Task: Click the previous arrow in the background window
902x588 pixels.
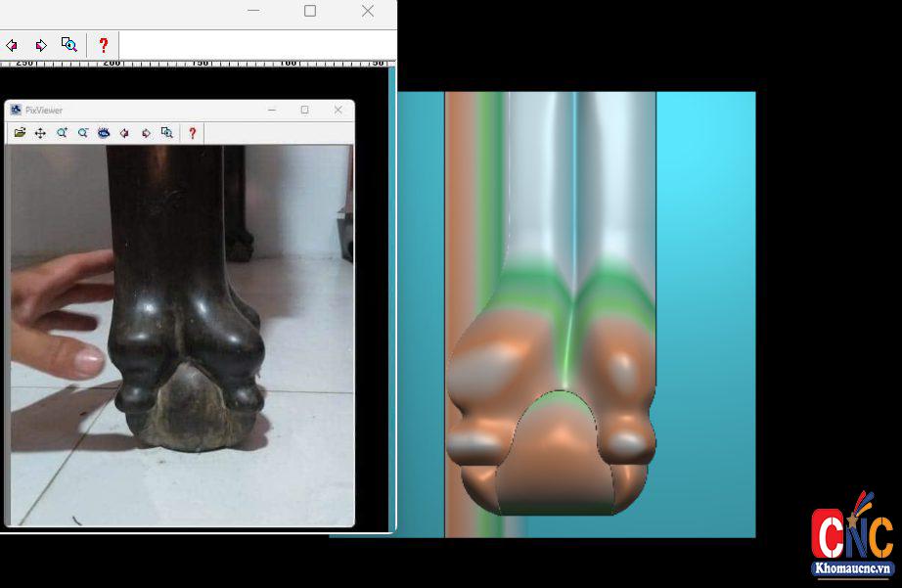Action: 12,45
